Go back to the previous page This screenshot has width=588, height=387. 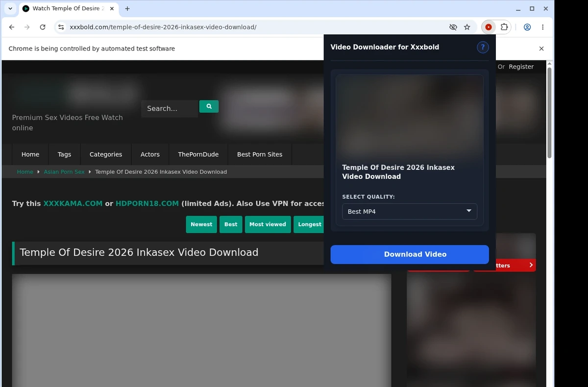pyautogui.click(x=12, y=27)
